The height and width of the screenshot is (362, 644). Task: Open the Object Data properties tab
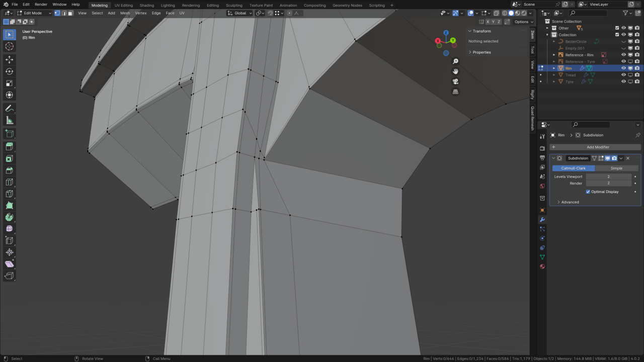542,257
